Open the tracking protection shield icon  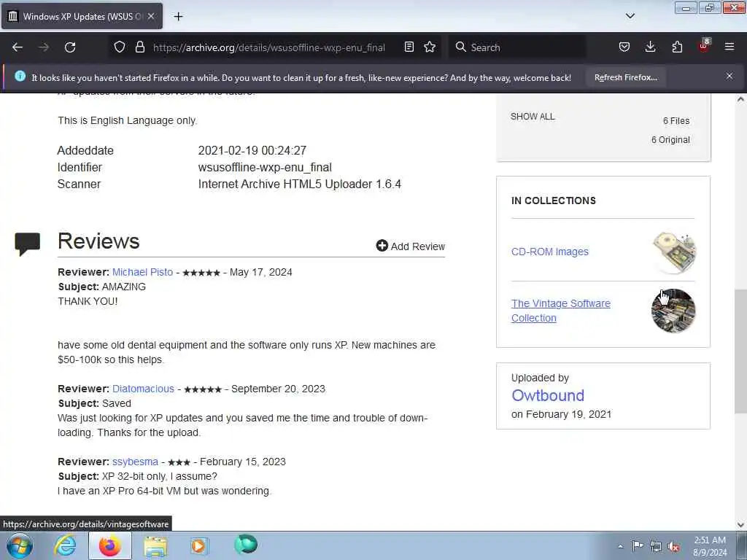tap(120, 47)
